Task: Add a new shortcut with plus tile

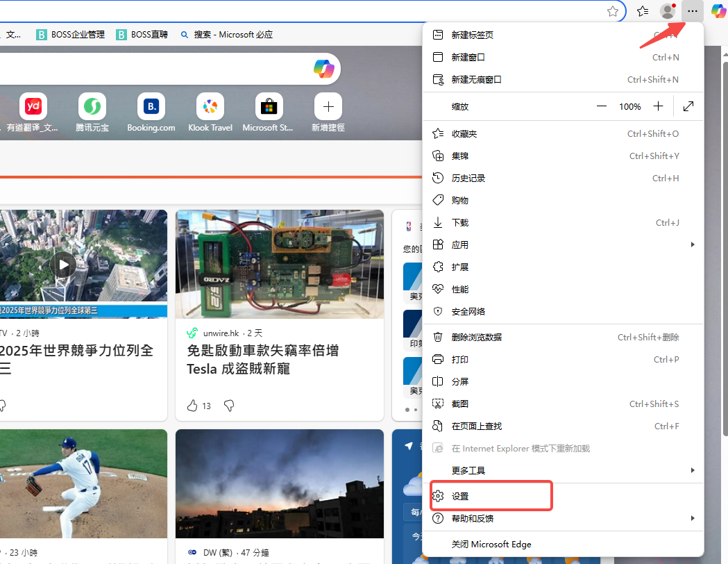Action: coord(328,107)
